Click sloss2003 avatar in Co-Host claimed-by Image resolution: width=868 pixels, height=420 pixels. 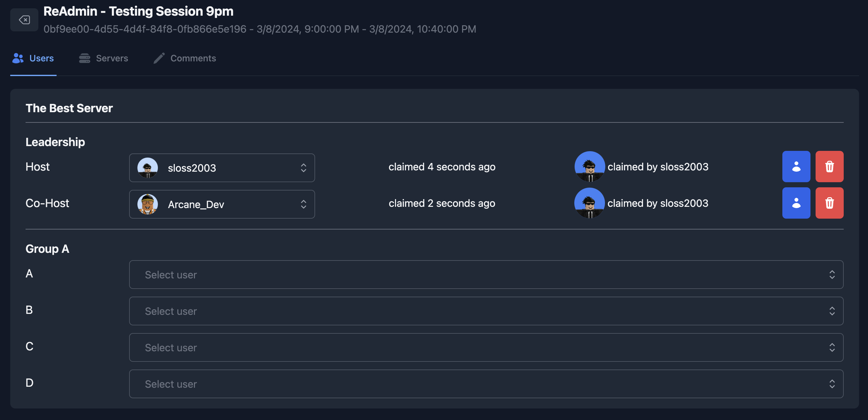pyautogui.click(x=589, y=203)
